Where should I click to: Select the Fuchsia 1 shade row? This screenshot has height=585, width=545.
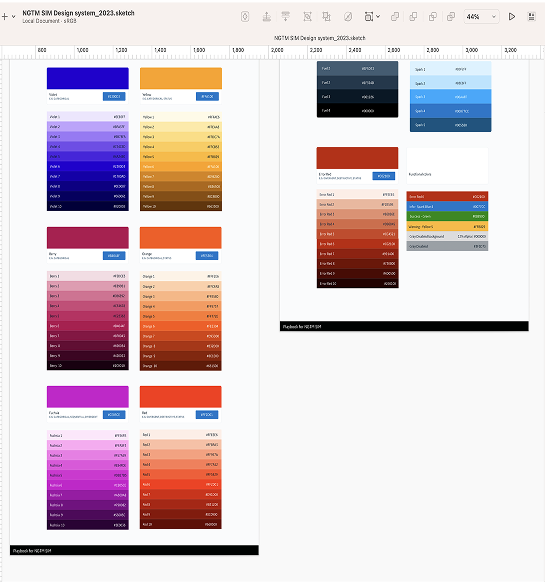tap(88, 435)
